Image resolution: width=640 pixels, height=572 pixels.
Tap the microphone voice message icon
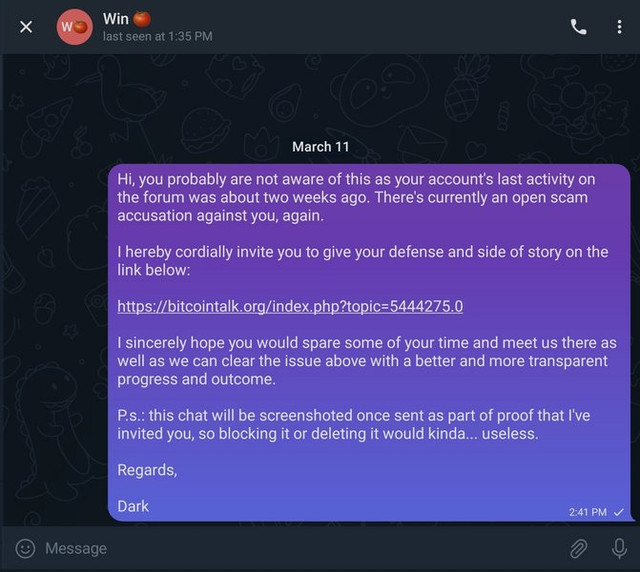pyautogui.click(x=619, y=548)
